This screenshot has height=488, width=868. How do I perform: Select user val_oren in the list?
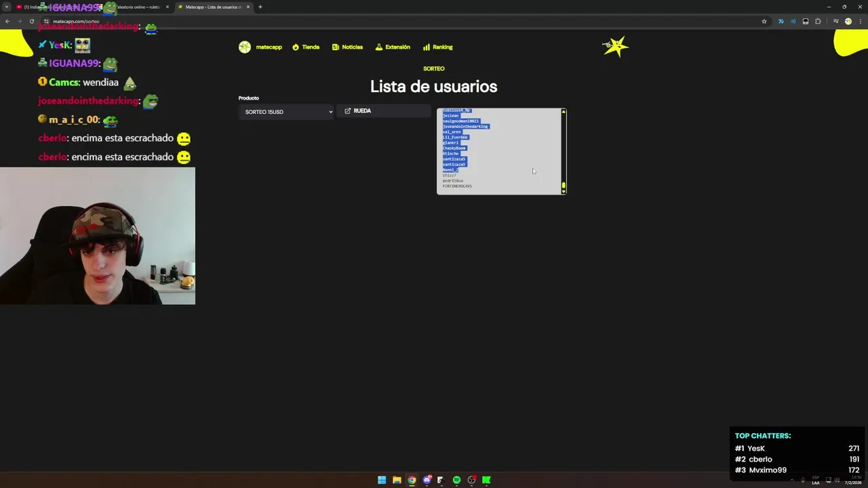[452, 131]
